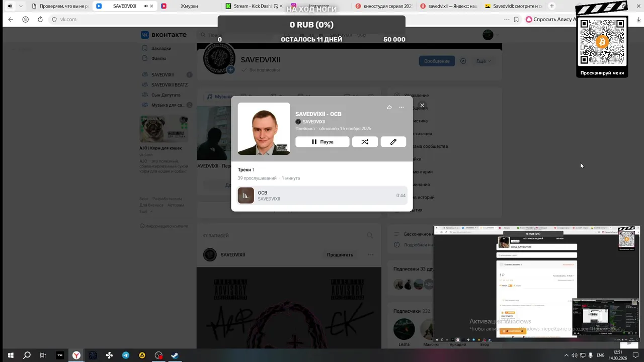644x362 pixels.
Task: Switch to savedvixll — Яндекс tab
Action: [x=449, y=6]
